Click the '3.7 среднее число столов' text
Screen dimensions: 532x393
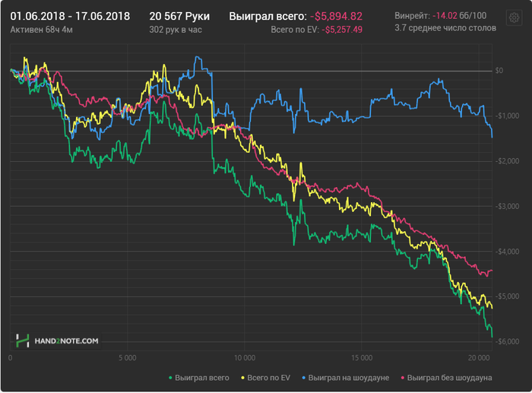(x=445, y=28)
